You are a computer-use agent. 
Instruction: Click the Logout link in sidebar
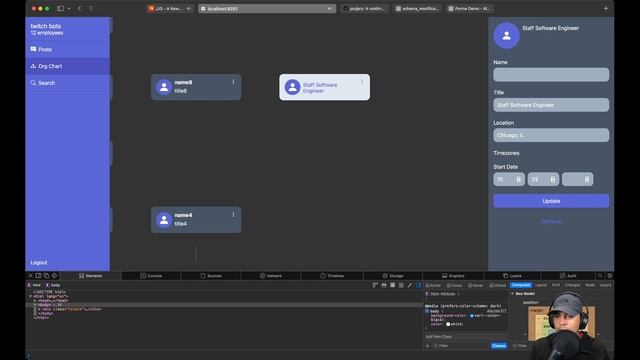click(x=39, y=262)
